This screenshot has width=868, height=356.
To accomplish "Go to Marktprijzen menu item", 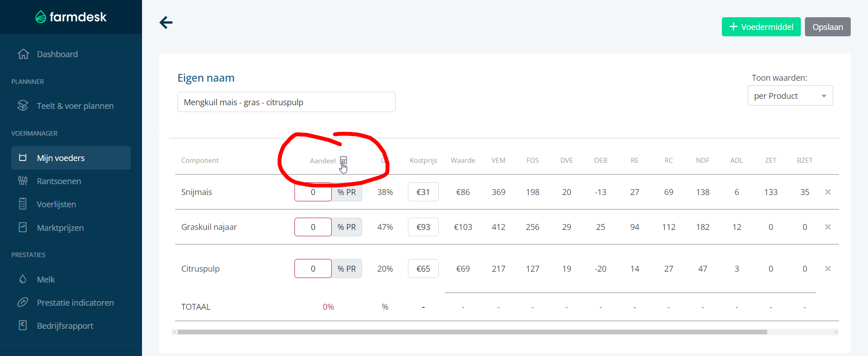I will (60, 228).
